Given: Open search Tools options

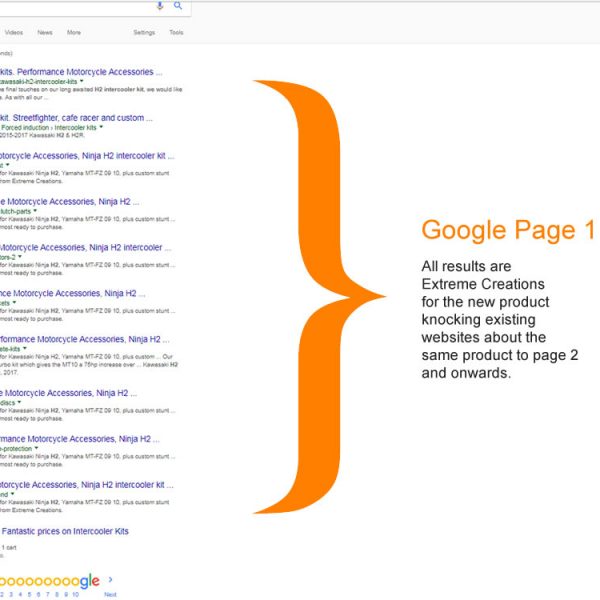Looking at the screenshot, I should pos(176,32).
